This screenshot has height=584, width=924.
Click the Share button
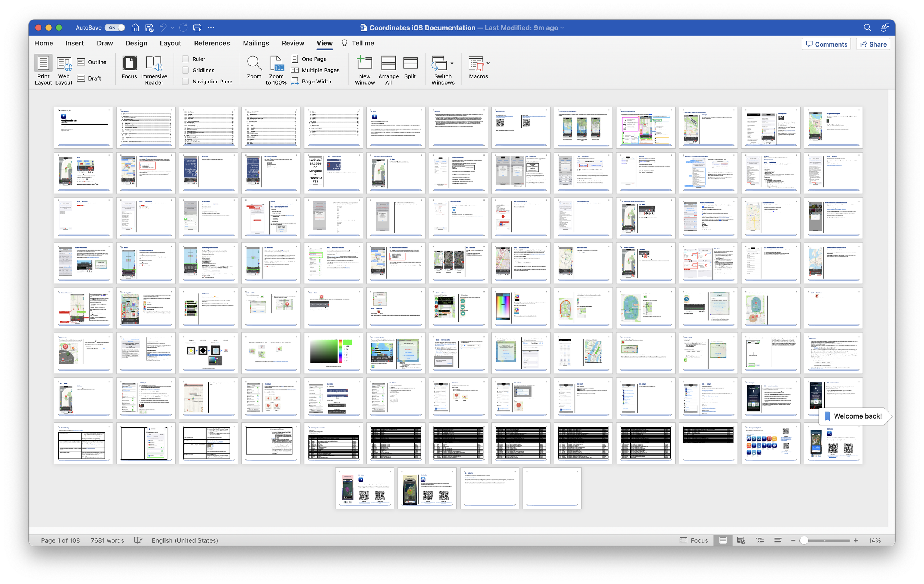(x=873, y=44)
